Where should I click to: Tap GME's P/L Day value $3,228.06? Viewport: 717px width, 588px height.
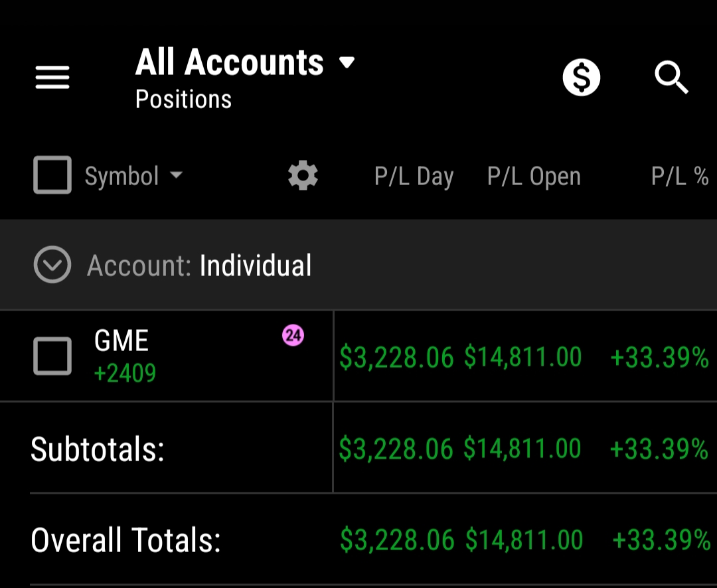(x=396, y=358)
